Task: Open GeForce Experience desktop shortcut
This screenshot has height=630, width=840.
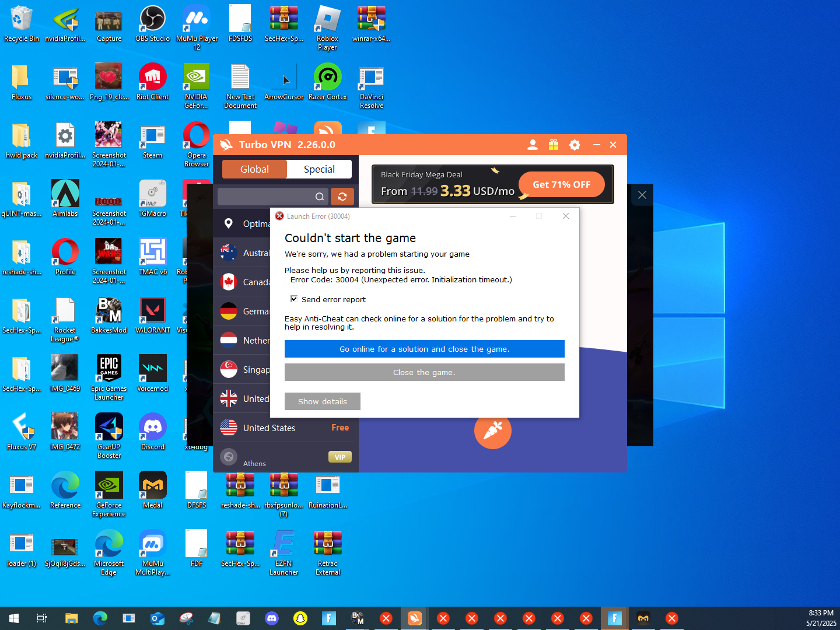Action: tap(109, 495)
